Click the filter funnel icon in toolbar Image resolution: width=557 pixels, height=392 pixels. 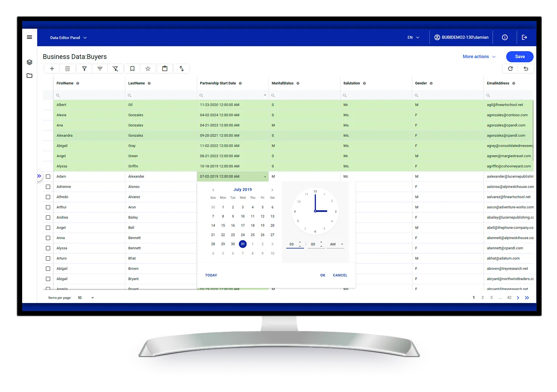[x=84, y=69]
